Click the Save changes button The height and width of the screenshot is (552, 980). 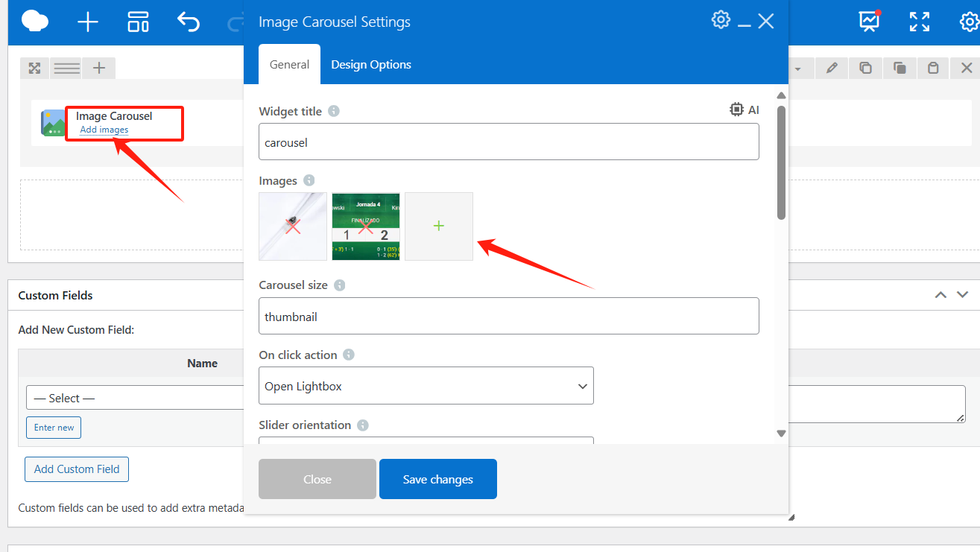[x=437, y=479]
